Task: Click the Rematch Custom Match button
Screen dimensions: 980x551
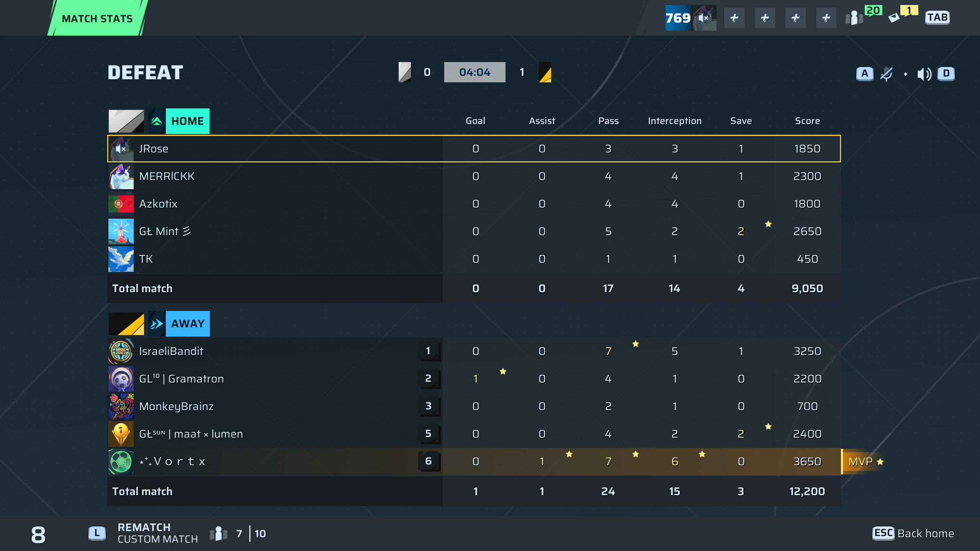Action: [157, 533]
